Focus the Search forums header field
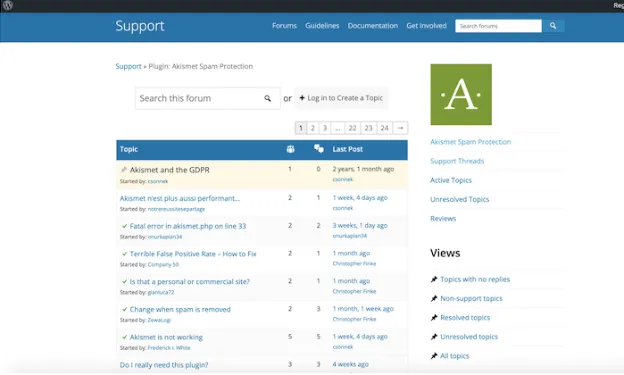This screenshot has height=375, width=624. click(x=498, y=26)
